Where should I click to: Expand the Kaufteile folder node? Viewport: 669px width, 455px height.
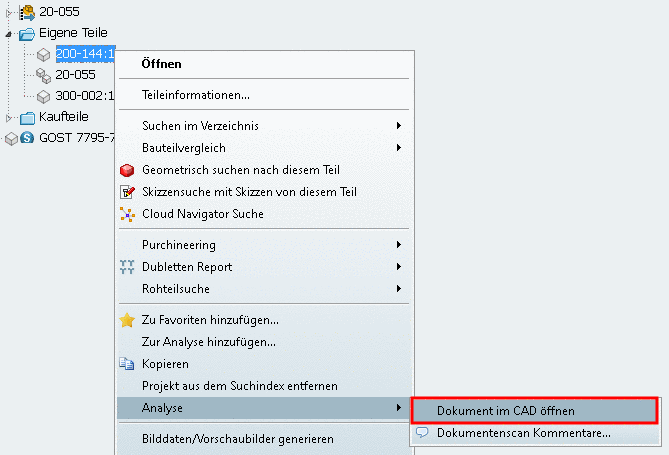coord(9,117)
